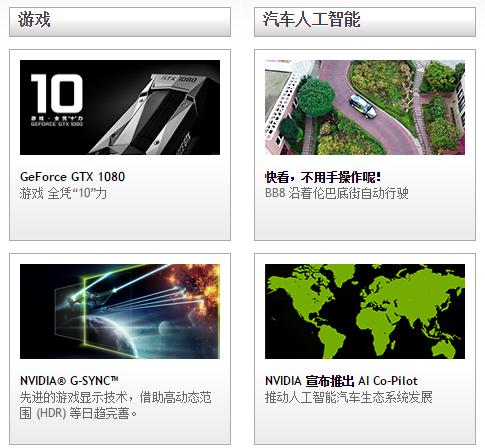Click the G-SYNC HDR description text
The image size is (485, 448).
click(115, 405)
